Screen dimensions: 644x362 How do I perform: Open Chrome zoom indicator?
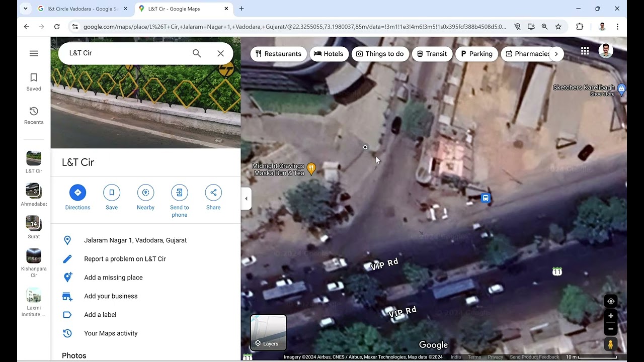click(544, 27)
